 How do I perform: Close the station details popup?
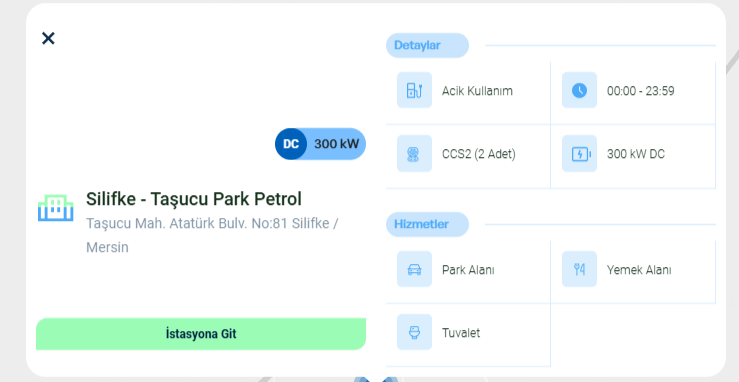coord(48,38)
